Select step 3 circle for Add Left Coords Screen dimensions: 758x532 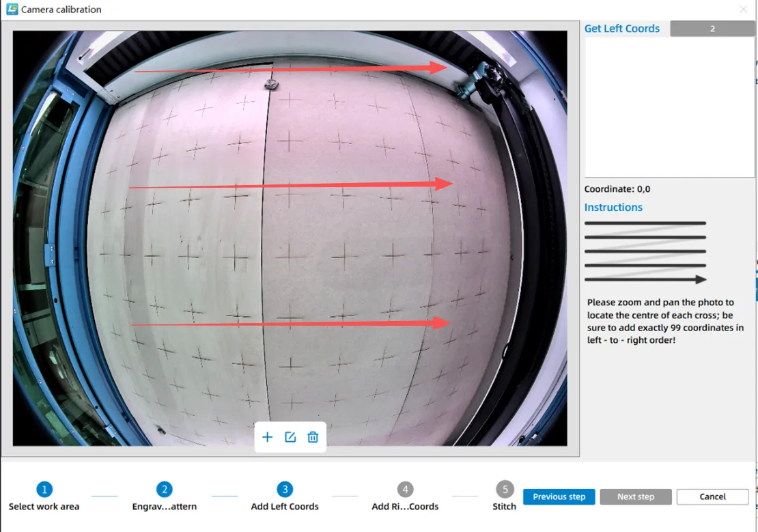[x=285, y=489]
